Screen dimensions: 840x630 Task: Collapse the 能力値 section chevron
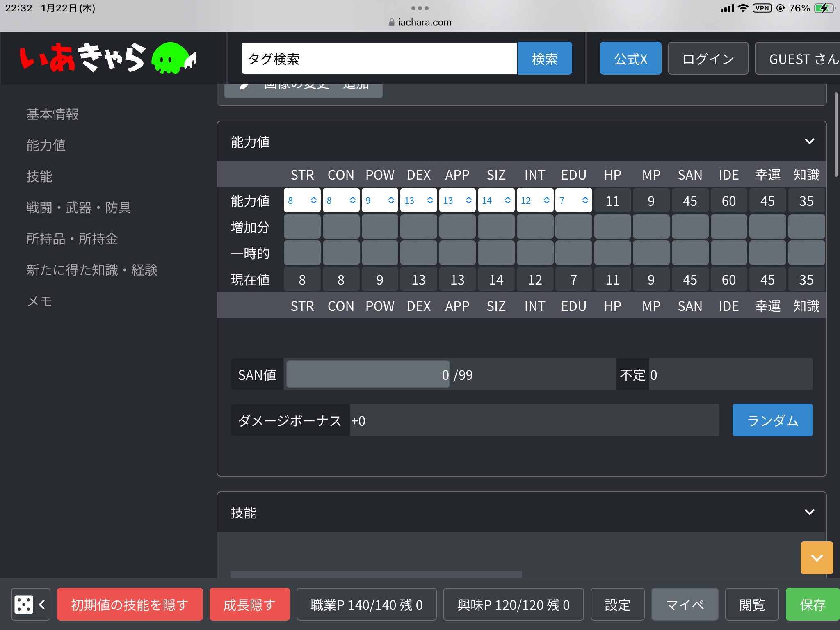(809, 142)
